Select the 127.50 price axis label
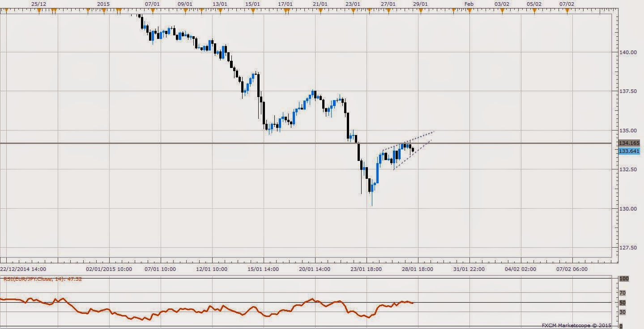644x329 pixels. point(629,248)
